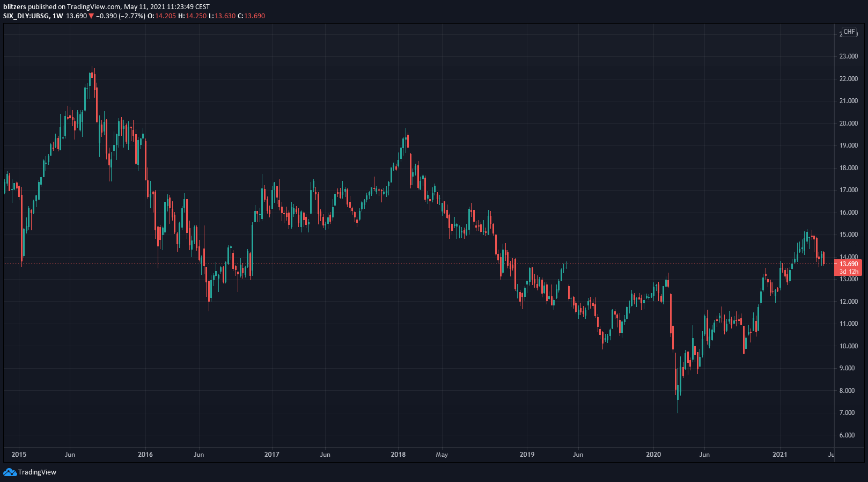The image size is (868, 482).
Task: Click the 15.000 price axis label
Action: point(849,235)
